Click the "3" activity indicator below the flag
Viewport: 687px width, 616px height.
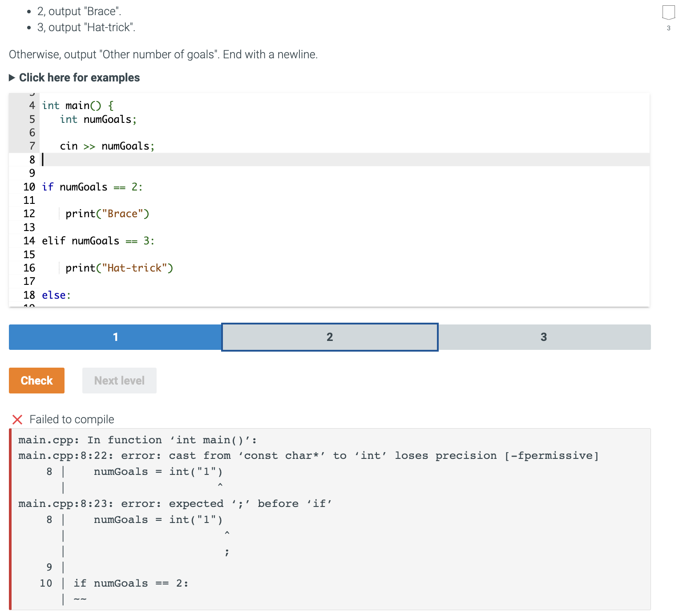pyautogui.click(x=668, y=28)
